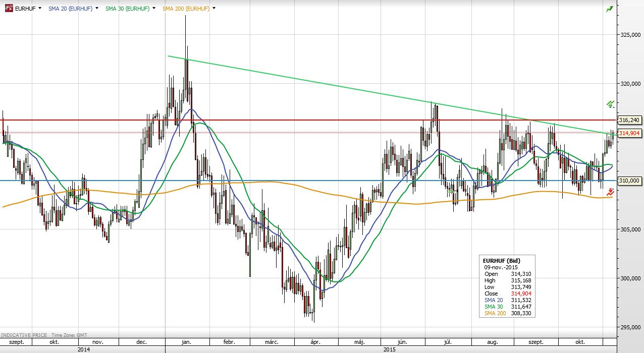The width and height of the screenshot is (644, 353).
Task: Click the red 314,904 current price label
Action: click(629, 133)
